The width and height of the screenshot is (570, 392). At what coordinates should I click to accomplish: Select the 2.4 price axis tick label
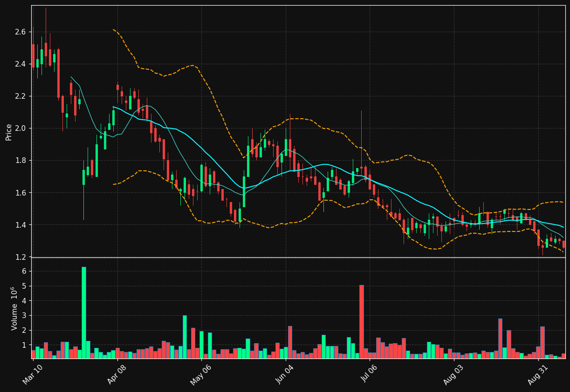pos(20,64)
